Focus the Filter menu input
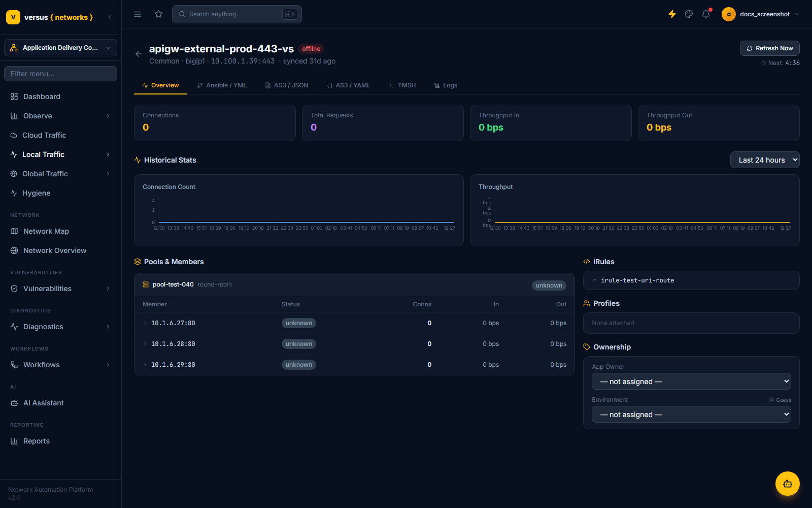This screenshot has width=812, height=508. [61, 74]
